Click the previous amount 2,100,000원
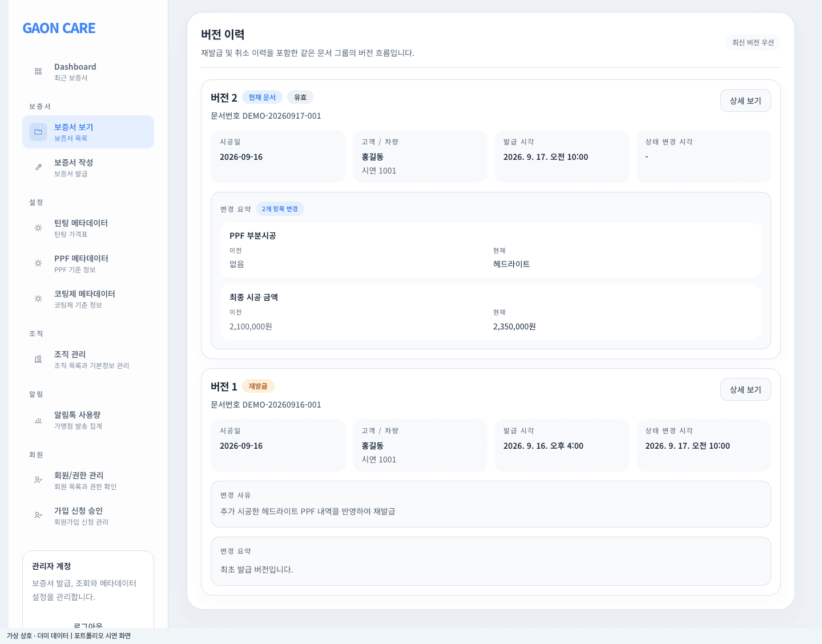The height and width of the screenshot is (644, 822). click(x=251, y=327)
